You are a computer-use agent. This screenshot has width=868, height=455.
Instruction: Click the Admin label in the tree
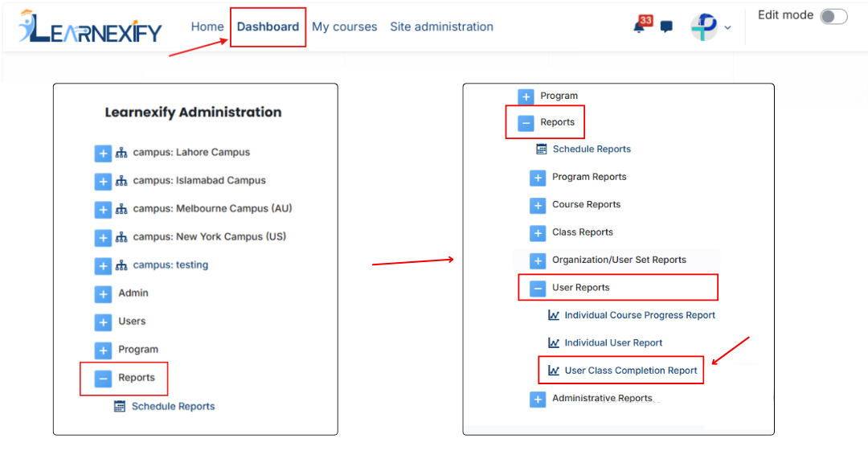[133, 293]
